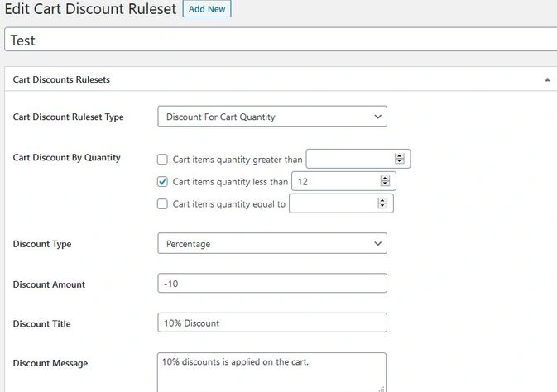Screen dimensions: 557x392
Task: Click the quantity greater than number field
Action: tap(350, 159)
